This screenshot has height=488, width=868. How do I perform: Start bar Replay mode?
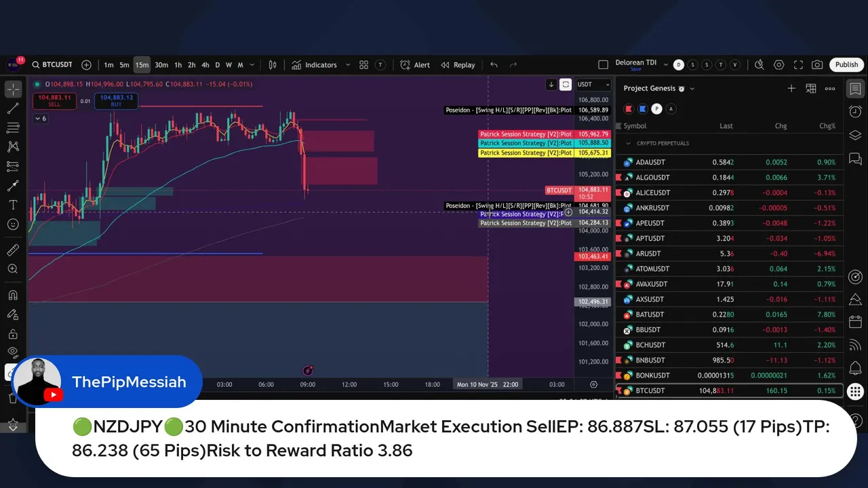(x=458, y=65)
